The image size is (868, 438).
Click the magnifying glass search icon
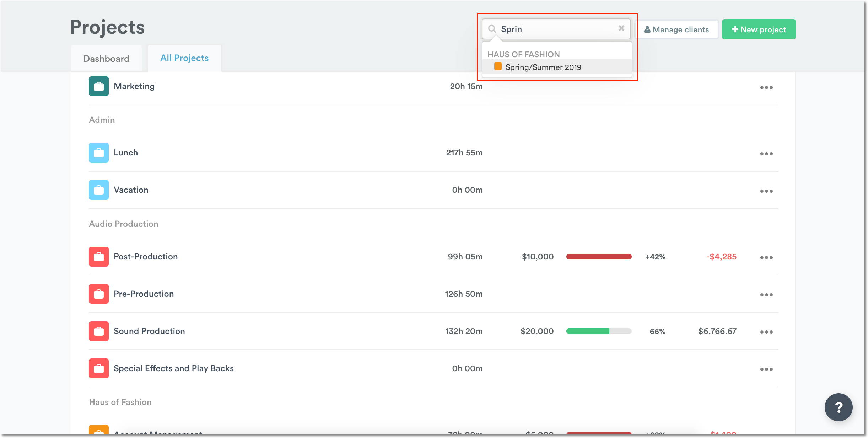(x=492, y=29)
